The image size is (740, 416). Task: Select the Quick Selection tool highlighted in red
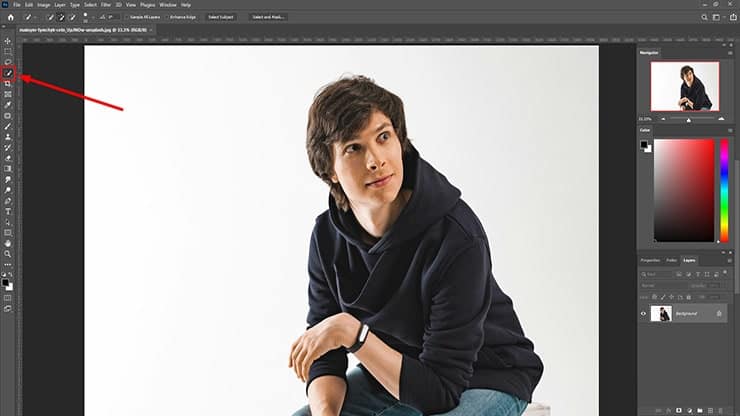coord(8,73)
